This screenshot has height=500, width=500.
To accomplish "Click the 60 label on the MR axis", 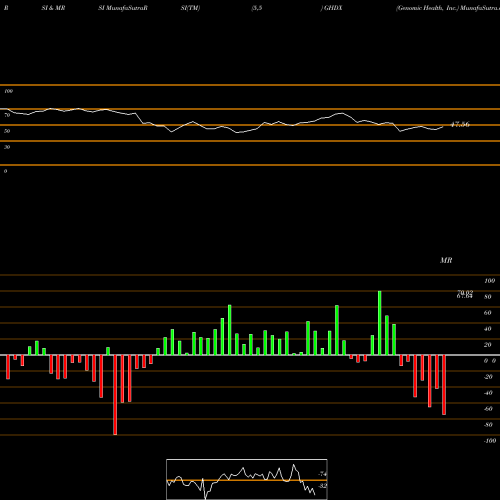I will pyautogui.click(x=488, y=313).
